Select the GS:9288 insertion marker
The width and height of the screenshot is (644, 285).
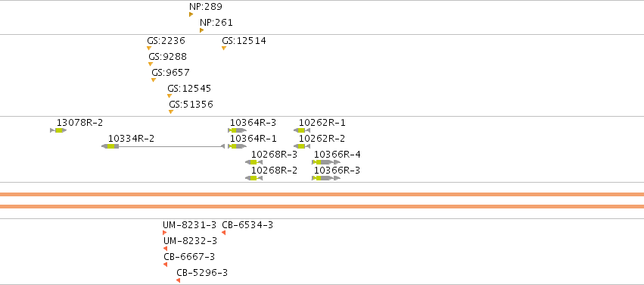coord(151,64)
